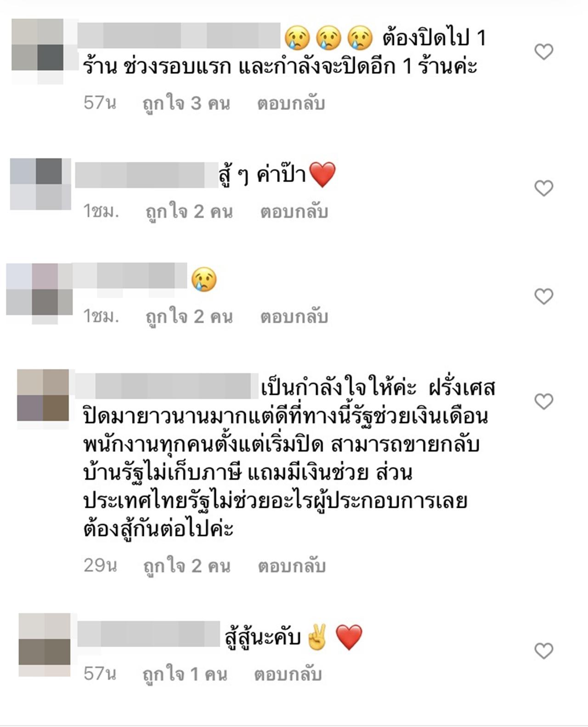Reply to the สู้สู้นะคับ comment

[x=288, y=674]
